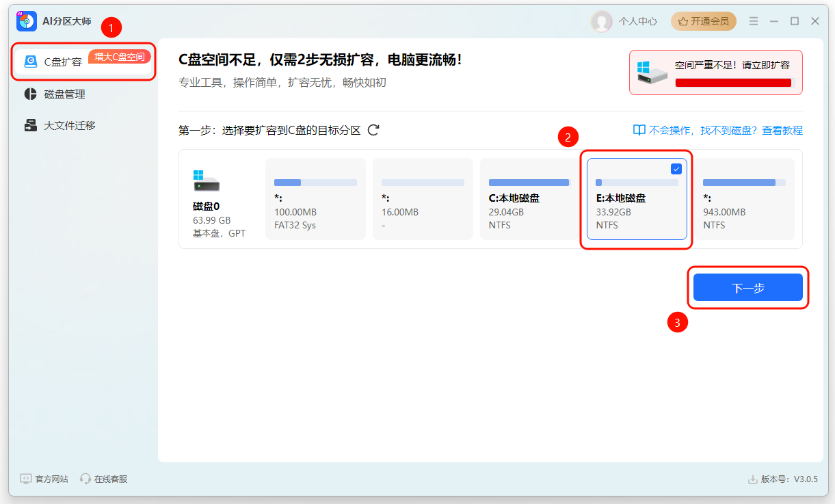The image size is (835, 504).
Task: Click the subtitle 专业工具，操作简单，扩容无忧
Action: 282,83
